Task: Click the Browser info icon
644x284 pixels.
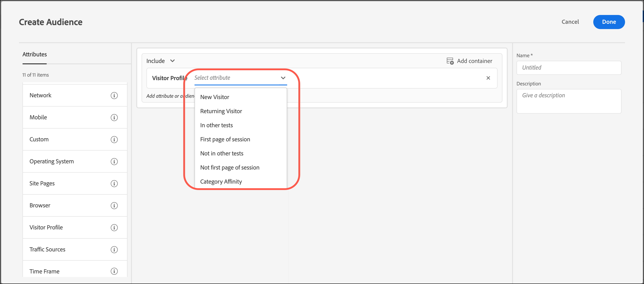Action: point(114,205)
